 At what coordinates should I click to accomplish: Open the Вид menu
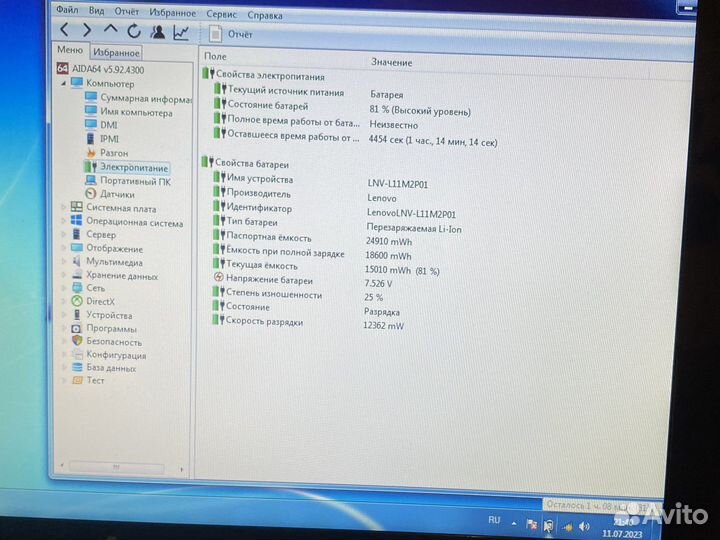click(x=96, y=11)
